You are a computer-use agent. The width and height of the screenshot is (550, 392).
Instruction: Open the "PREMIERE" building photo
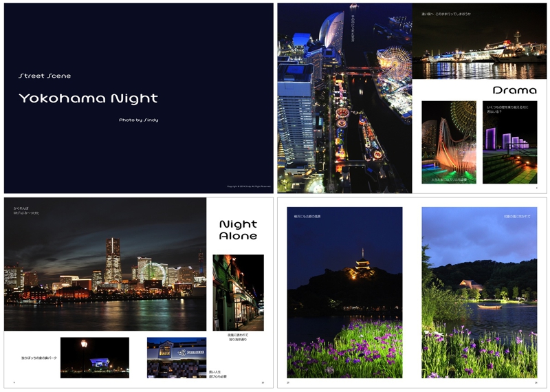pos(177,358)
